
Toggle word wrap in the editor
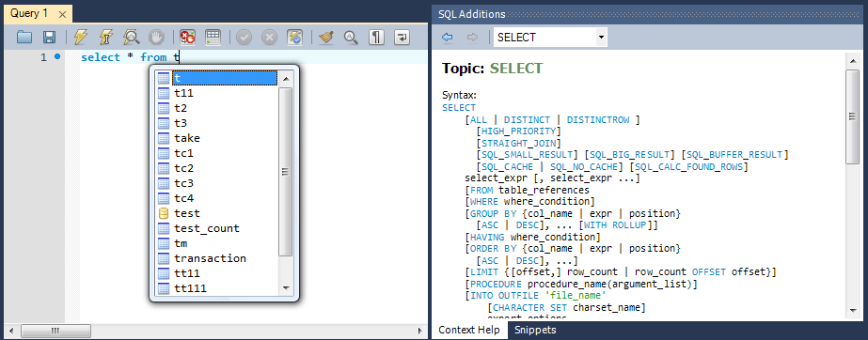pyautogui.click(x=402, y=37)
